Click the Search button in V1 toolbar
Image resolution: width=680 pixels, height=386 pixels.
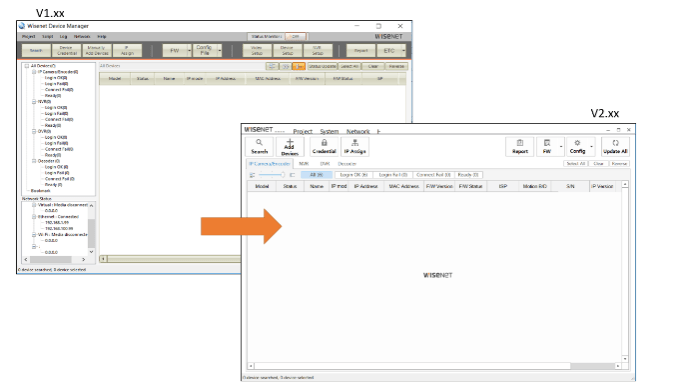tap(36, 51)
